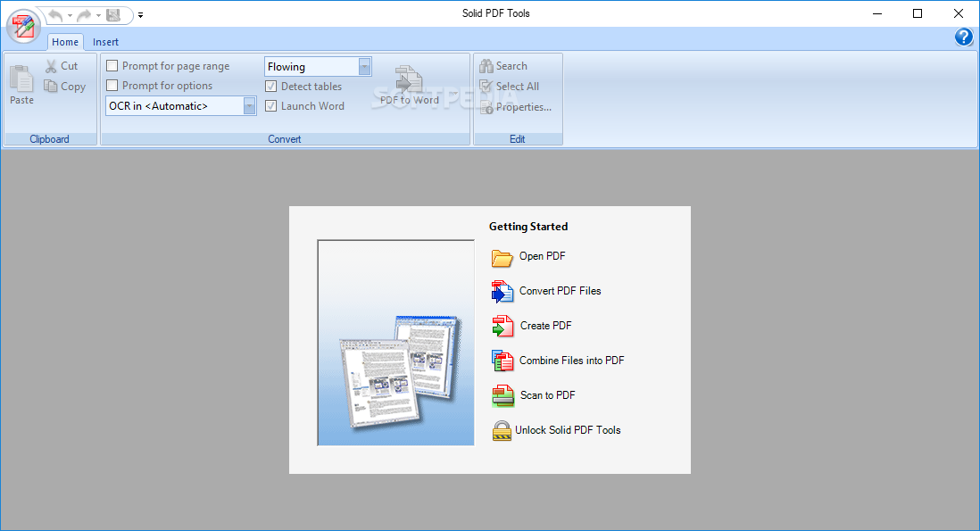Enable Prompt for page range checkbox
980x531 pixels.
pos(112,66)
